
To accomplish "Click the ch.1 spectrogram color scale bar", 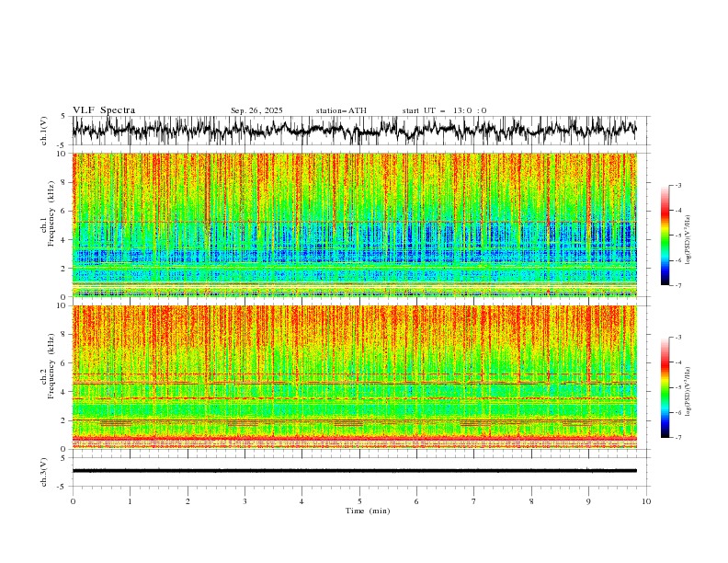I will tap(665, 235).
